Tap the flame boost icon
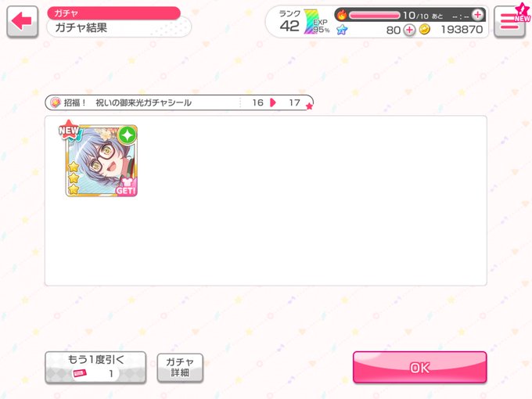 coord(342,15)
